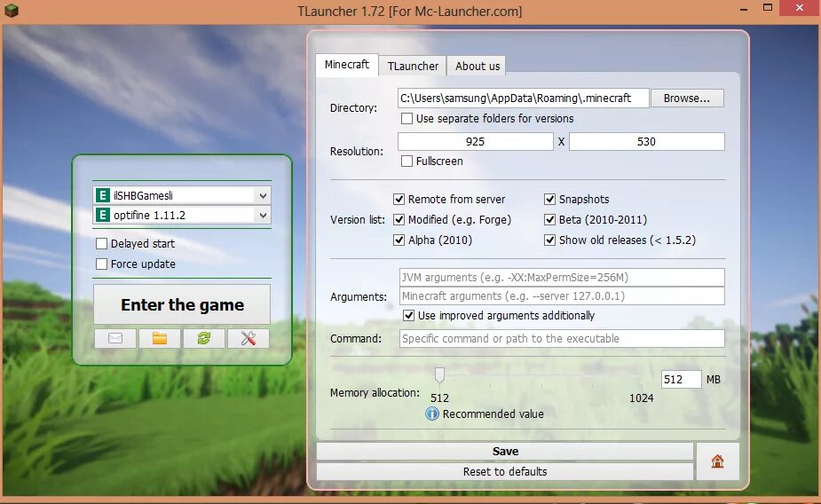Open the game folder icon button

160,338
